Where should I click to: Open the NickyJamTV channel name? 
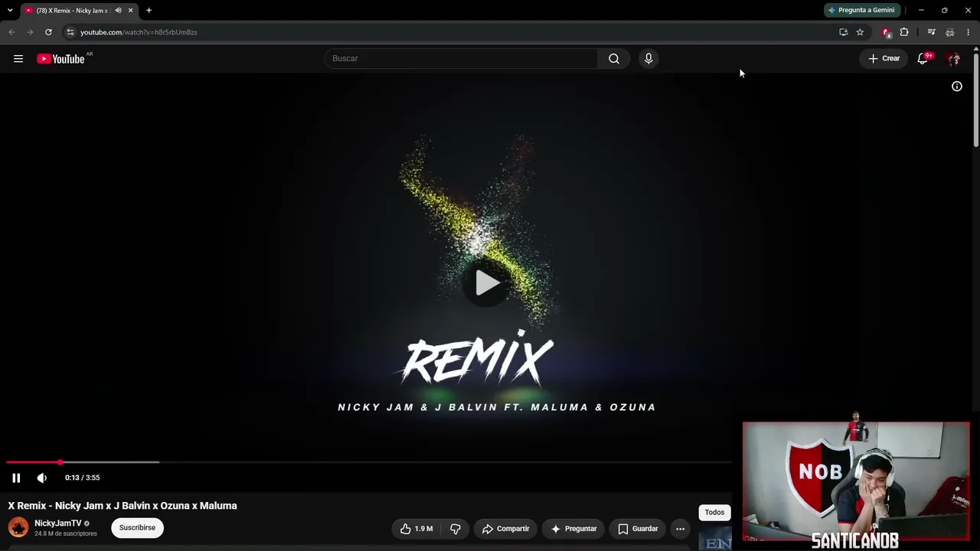coord(57,523)
